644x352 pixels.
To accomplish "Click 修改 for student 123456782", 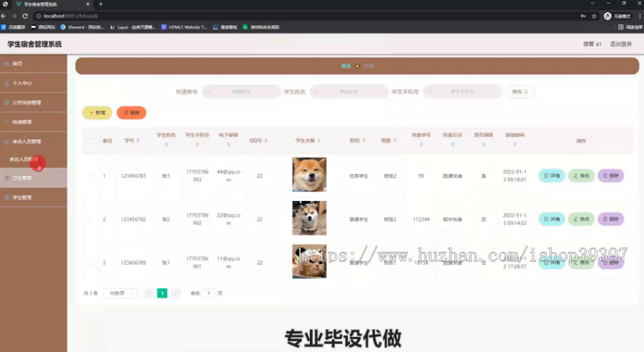I will tap(581, 220).
